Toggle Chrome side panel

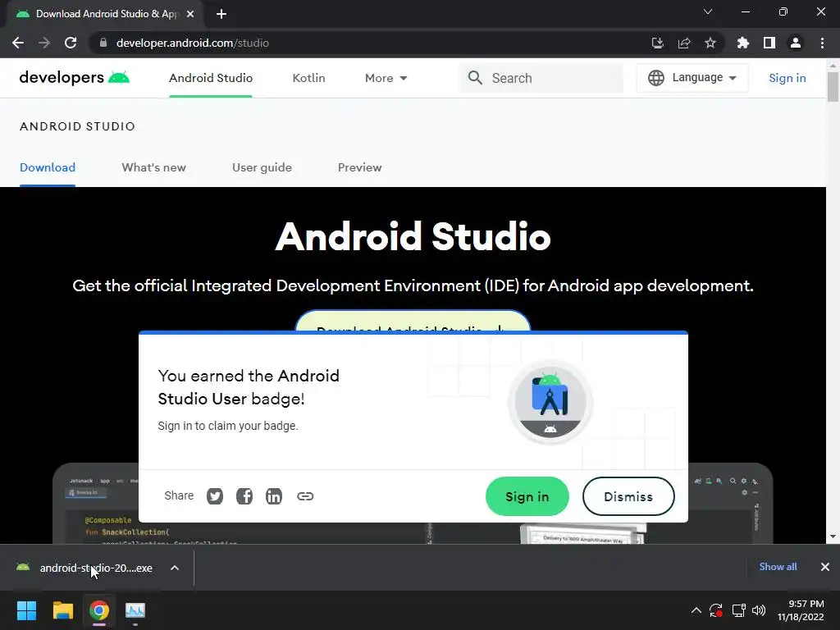(769, 43)
